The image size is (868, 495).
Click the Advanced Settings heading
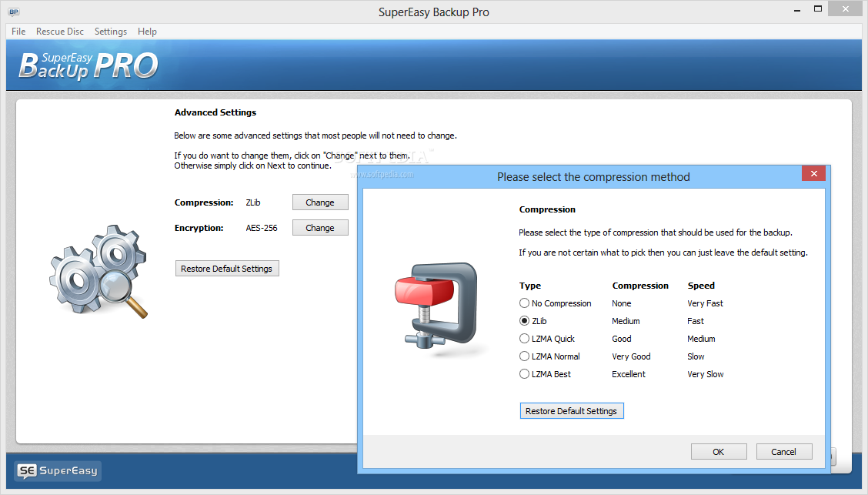click(215, 112)
